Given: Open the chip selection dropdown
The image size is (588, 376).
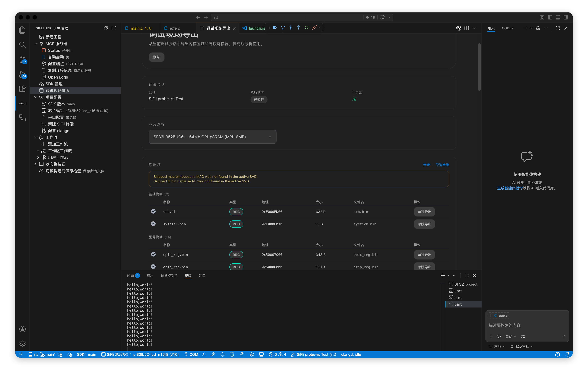Looking at the screenshot, I should 212,137.
